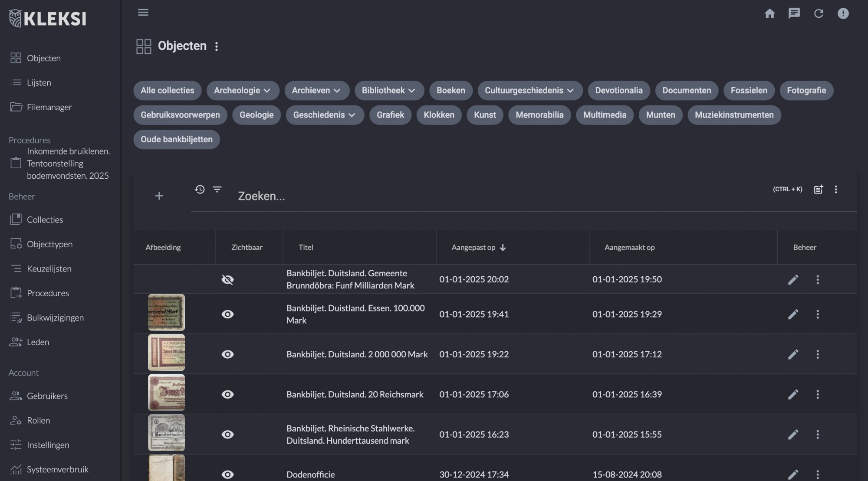Select the Oude bankbiljetten collection chip
The width and height of the screenshot is (868, 481).
(176, 139)
